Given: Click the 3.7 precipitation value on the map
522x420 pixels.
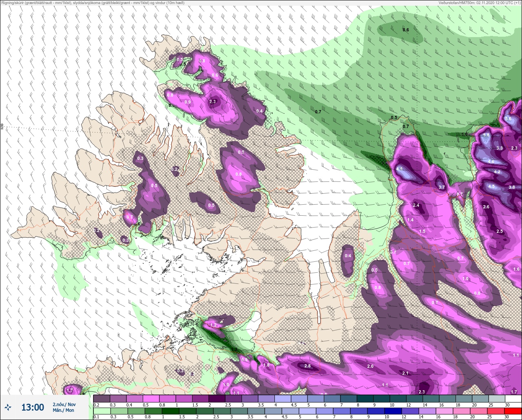Looking at the screenshot, I should 441,188.
